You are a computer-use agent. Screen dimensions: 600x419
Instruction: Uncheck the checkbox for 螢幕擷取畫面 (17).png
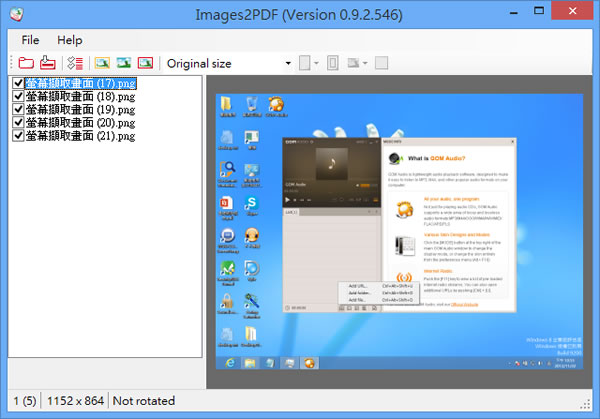point(17,83)
